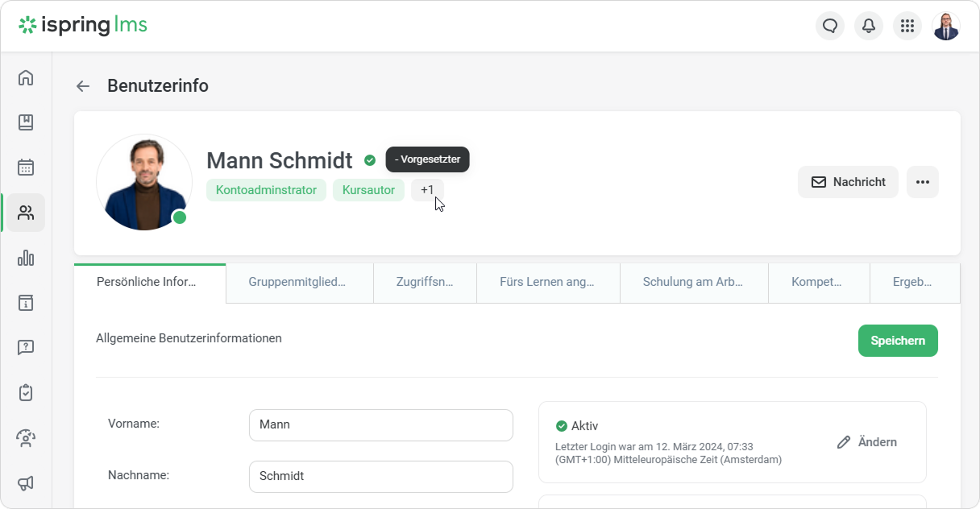Click the Nachricht button
Viewport: 980px width, 509px height.
point(848,182)
